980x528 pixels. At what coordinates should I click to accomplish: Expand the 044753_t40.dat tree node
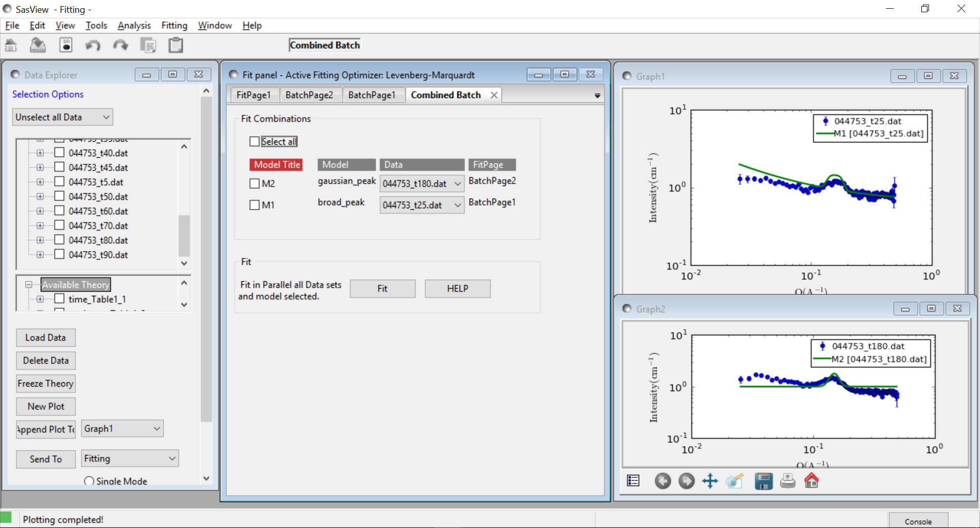click(40, 153)
